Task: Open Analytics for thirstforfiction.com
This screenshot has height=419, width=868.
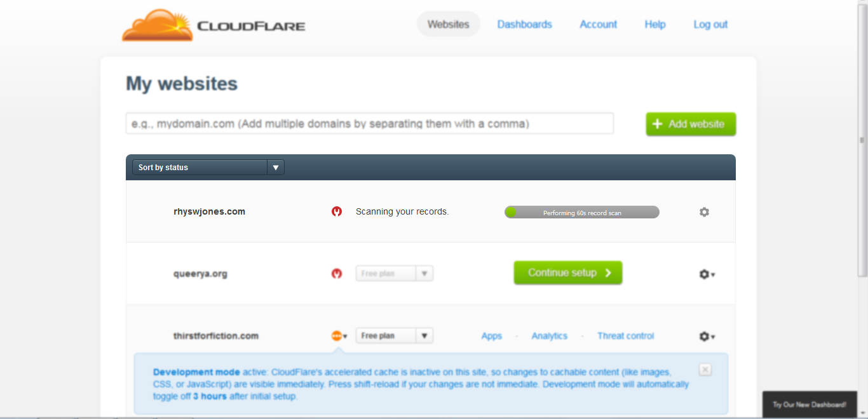Action: pyautogui.click(x=550, y=336)
